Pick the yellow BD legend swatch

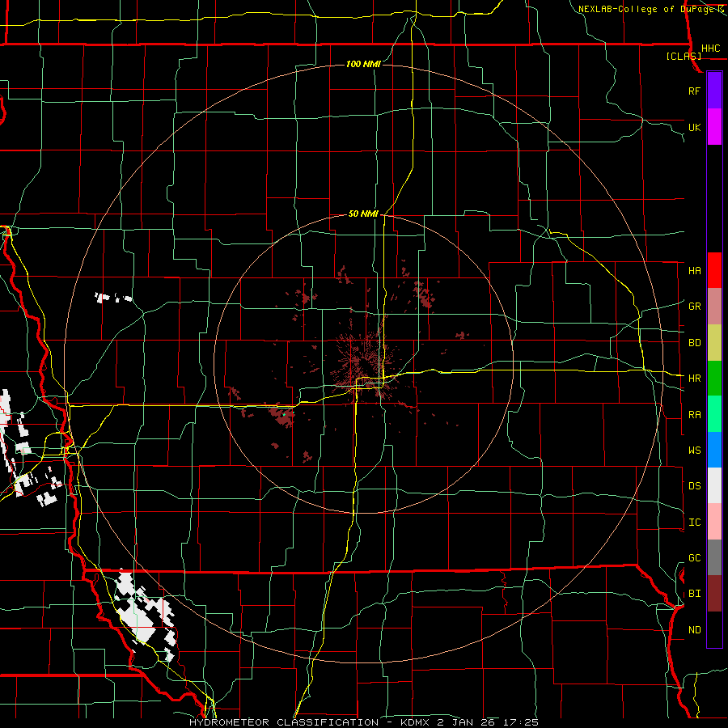click(714, 343)
